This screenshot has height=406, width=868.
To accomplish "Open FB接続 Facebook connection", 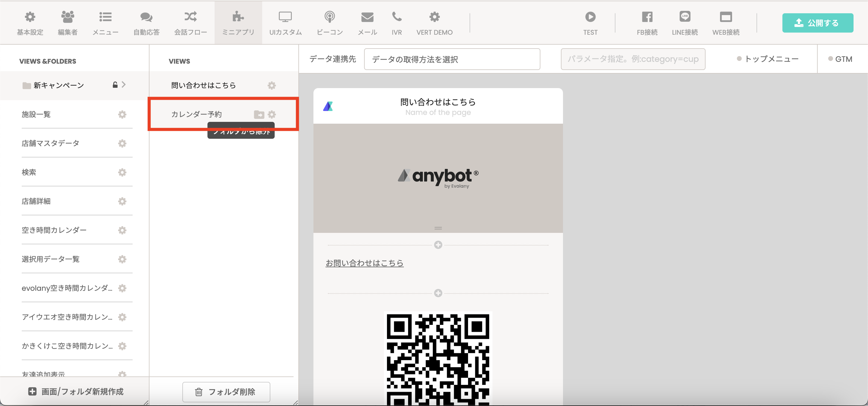I will coord(647,23).
